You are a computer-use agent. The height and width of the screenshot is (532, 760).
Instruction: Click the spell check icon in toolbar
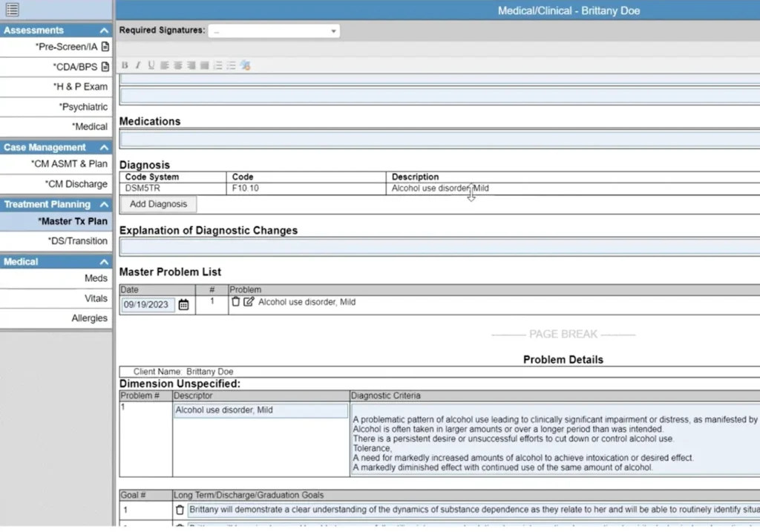(245, 65)
